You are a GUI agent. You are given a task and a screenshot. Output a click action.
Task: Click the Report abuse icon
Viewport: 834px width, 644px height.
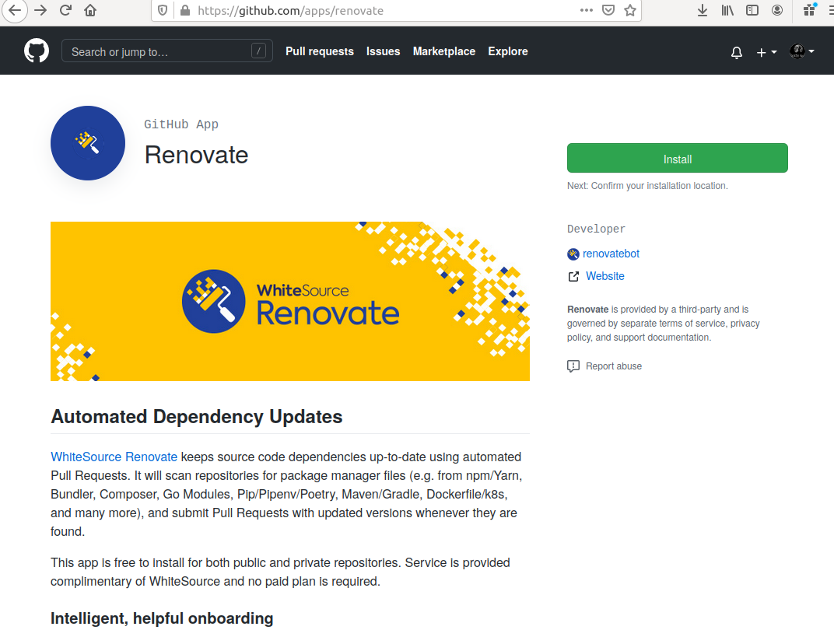(x=574, y=366)
